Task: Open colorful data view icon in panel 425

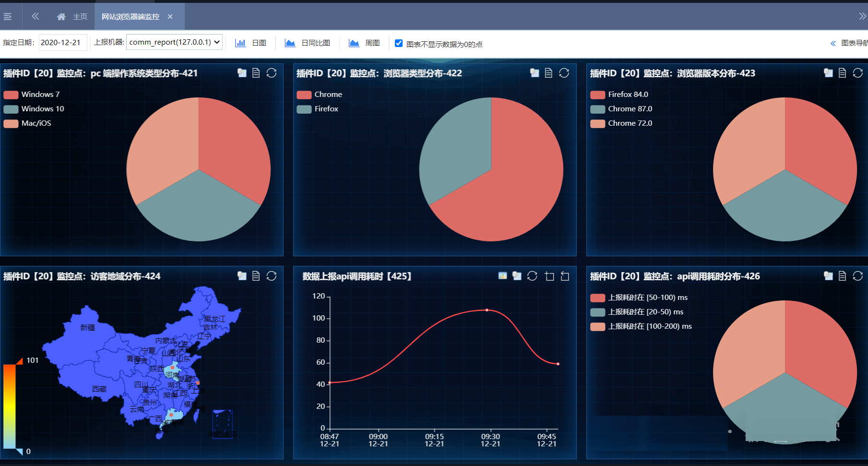Action: [502, 276]
